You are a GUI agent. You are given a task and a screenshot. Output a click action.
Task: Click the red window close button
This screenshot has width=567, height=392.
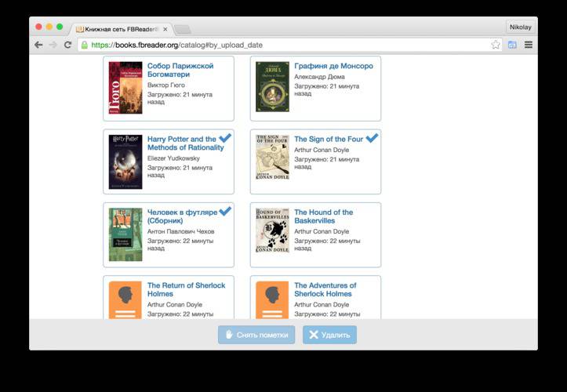[x=38, y=27]
